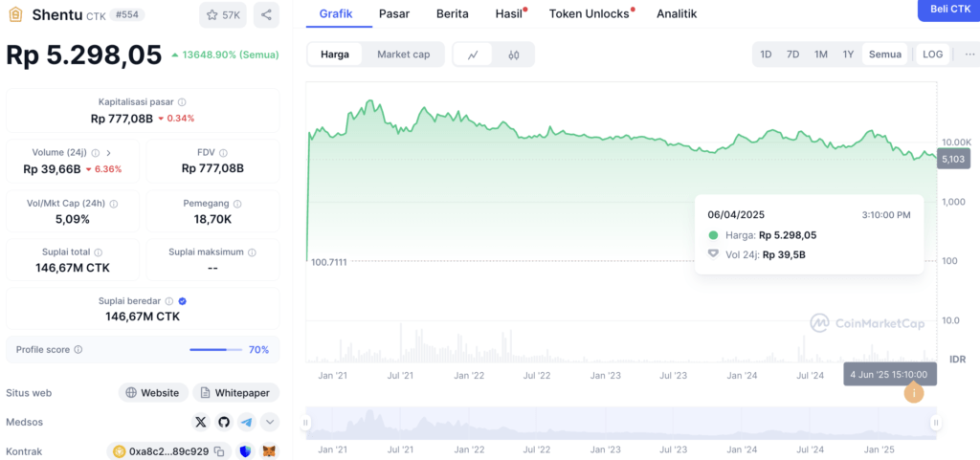The image size is (980, 460).
Task: Show info icon next to Suplai total
Action: point(99,252)
